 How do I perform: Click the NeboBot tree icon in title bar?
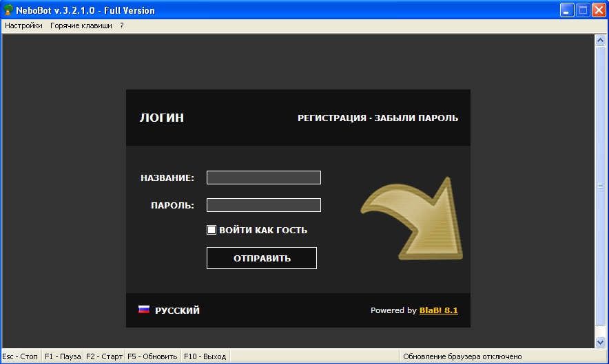pos(9,10)
